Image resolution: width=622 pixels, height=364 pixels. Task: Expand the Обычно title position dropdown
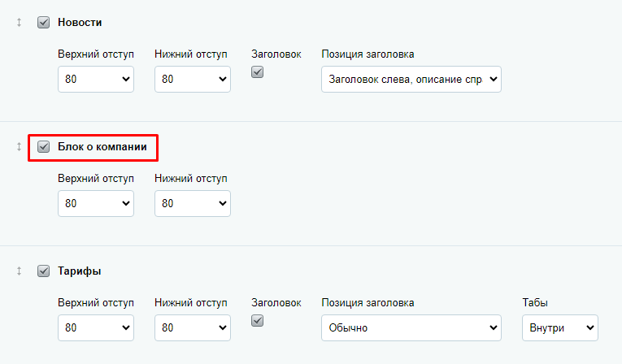point(411,328)
